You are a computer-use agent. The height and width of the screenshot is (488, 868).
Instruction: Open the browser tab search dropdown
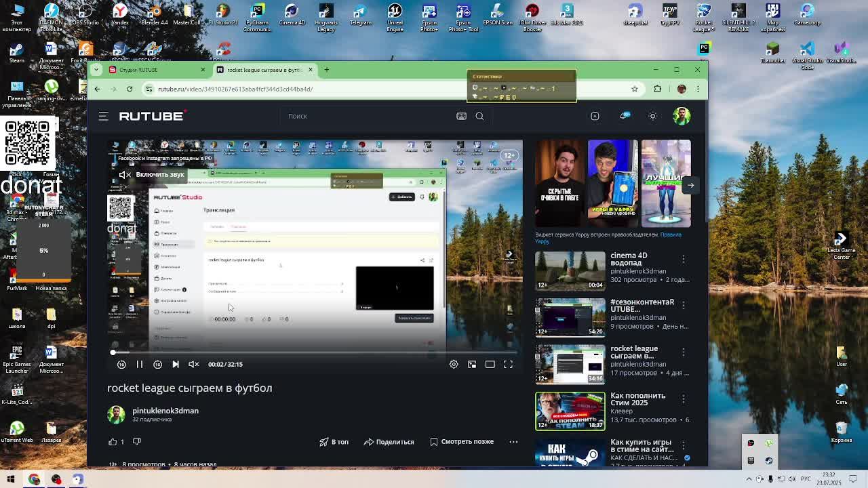tap(96, 70)
